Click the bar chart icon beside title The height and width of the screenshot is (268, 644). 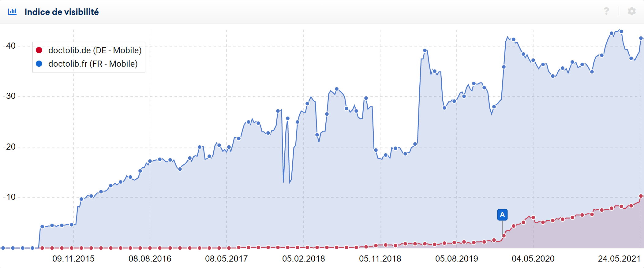click(12, 12)
